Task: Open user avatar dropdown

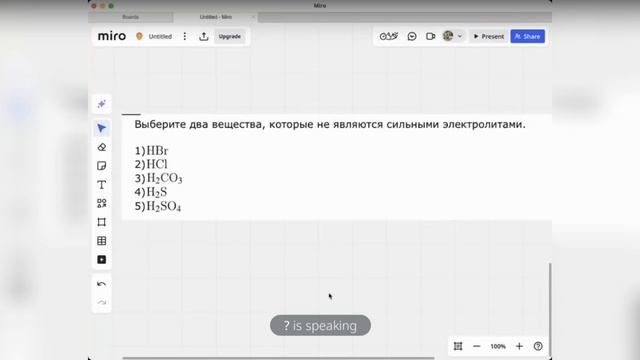Action: point(453,36)
